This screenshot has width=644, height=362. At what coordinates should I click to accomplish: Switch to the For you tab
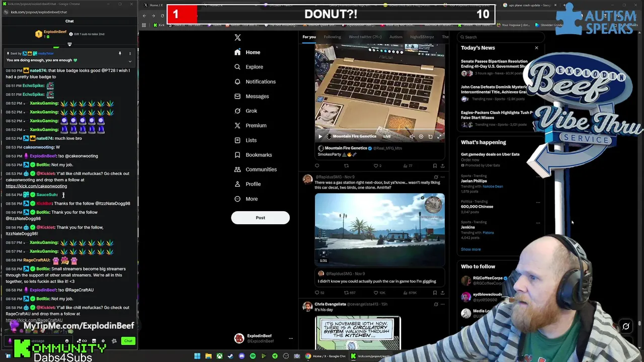(309, 37)
